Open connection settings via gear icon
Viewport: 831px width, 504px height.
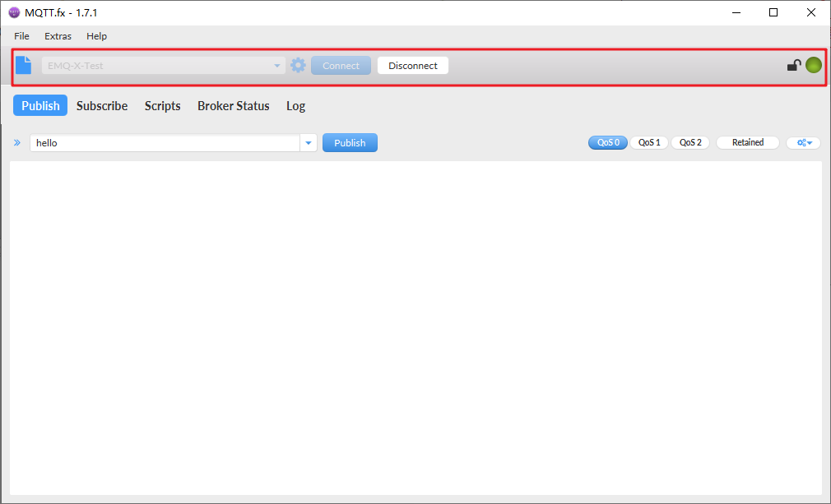pos(299,65)
